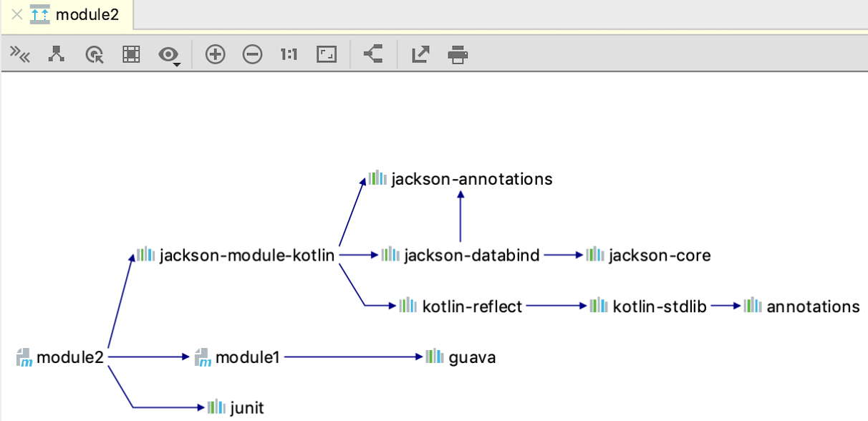Click the library icon beside kotlin-reflect
This screenshot has width=868, height=421.
click(x=408, y=306)
